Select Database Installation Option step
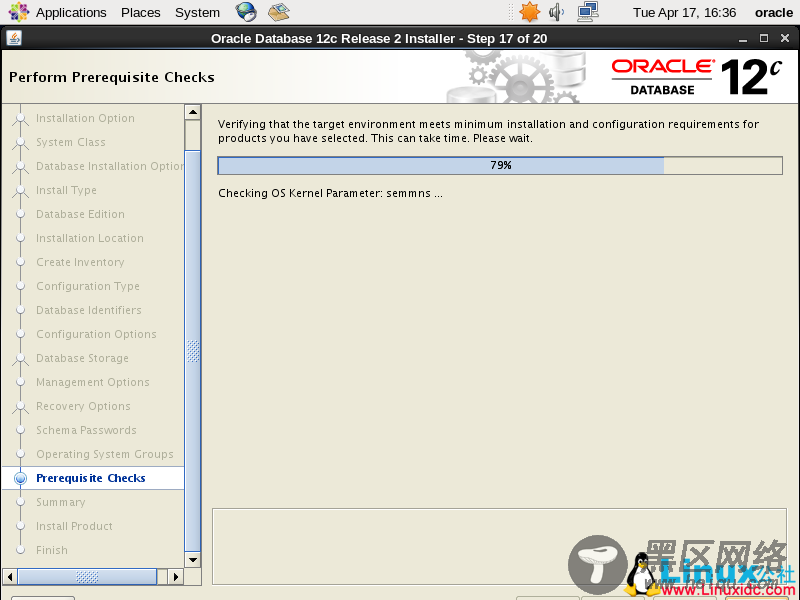 [110, 166]
